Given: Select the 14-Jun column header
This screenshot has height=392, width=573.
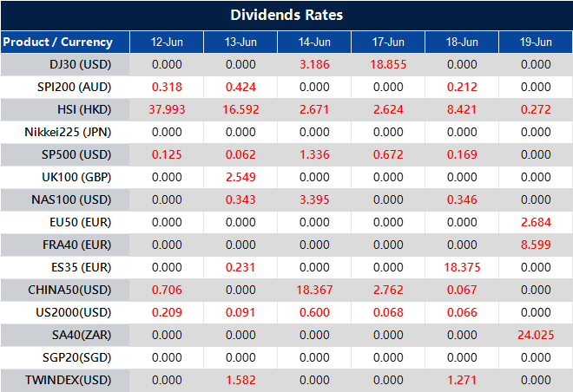Looking at the screenshot, I should 314,42.
